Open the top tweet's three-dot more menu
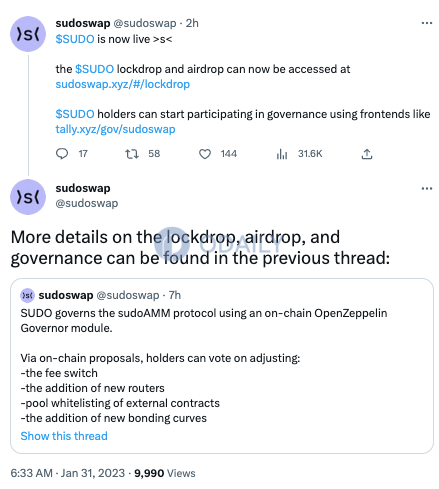The image size is (439, 489). (x=427, y=23)
